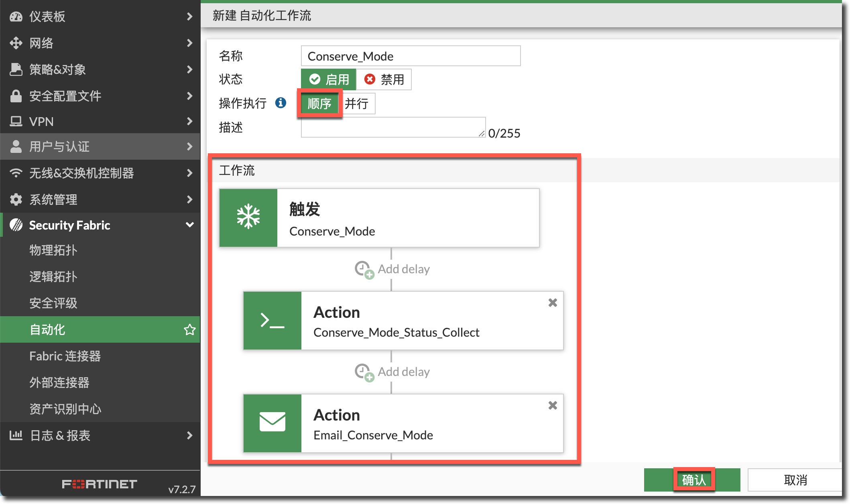Image resolution: width=850 pixels, height=504 pixels.
Task: Click the snowflake trigger icon
Action: (248, 217)
